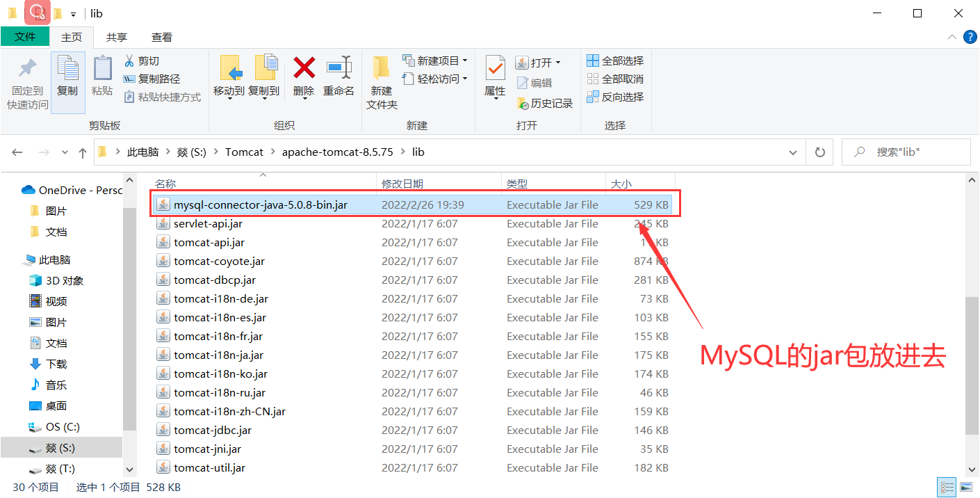Switch to large icons view in status bar
This screenshot has height=498, width=980.
point(966,487)
